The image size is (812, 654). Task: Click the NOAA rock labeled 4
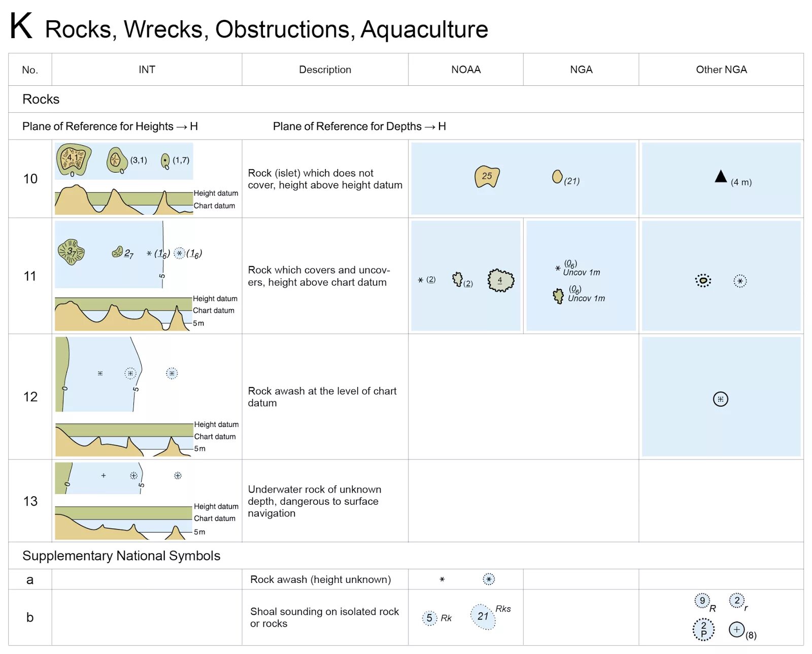pyautogui.click(x=500, y=280)
